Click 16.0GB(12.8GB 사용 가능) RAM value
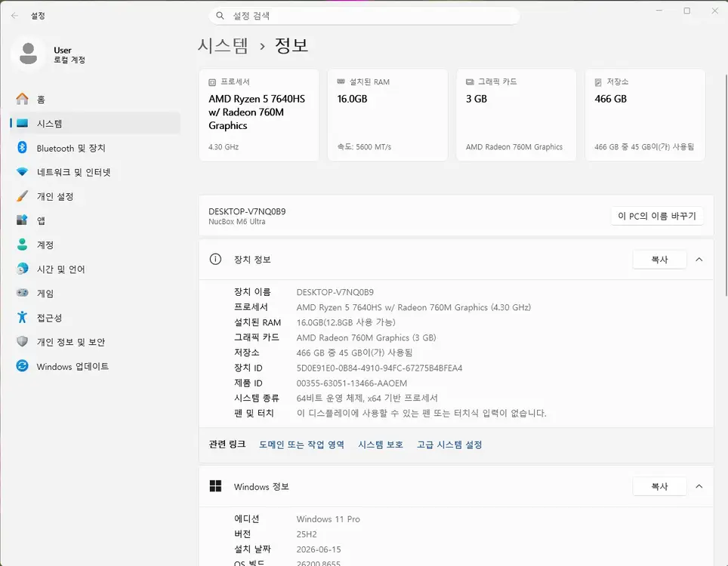The width and height of the screenshot is (728, 566). [x=346, y=322]
